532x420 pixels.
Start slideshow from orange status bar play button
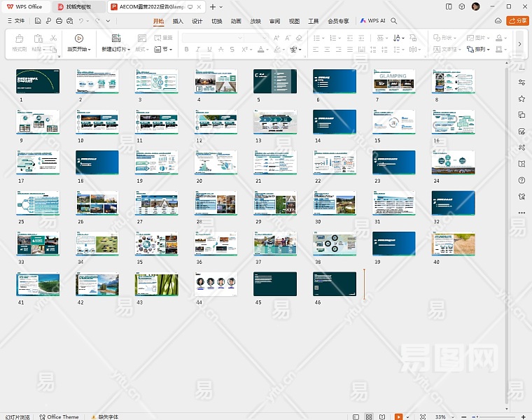click(x=398, y=416)
